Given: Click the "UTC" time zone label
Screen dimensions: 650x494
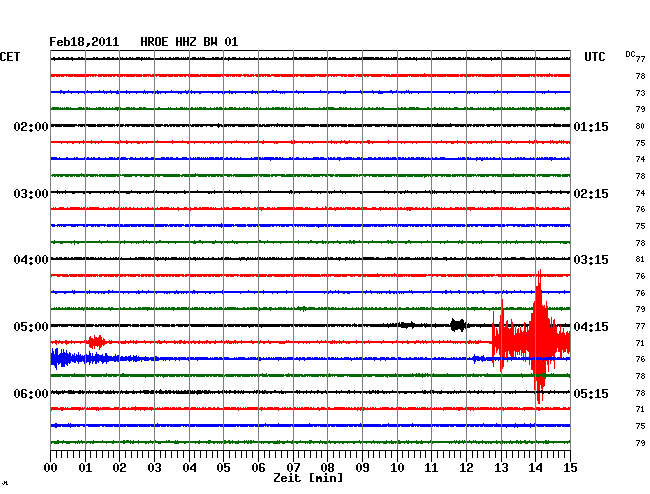Looking at the screenshot, I should pyautogui.click(x=595, y=57).
